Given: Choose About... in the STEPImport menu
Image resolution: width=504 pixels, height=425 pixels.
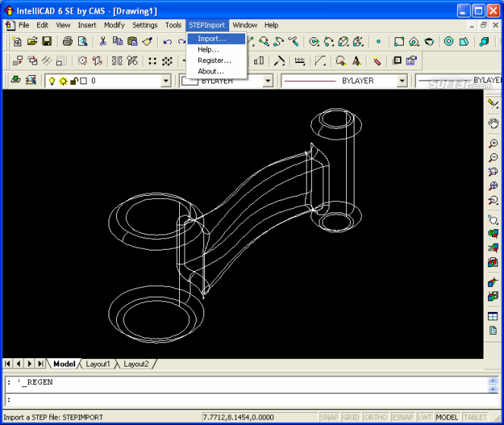Looking at the screenshot, I should tap(216, 71).
